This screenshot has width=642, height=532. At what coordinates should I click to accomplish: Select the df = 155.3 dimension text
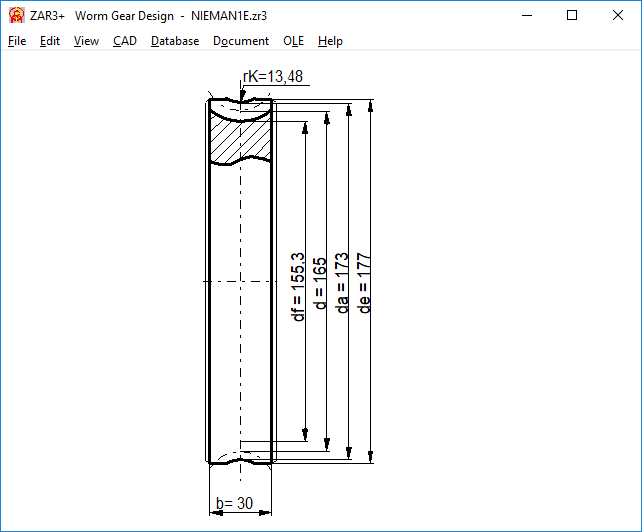click(x=298, y=283)
